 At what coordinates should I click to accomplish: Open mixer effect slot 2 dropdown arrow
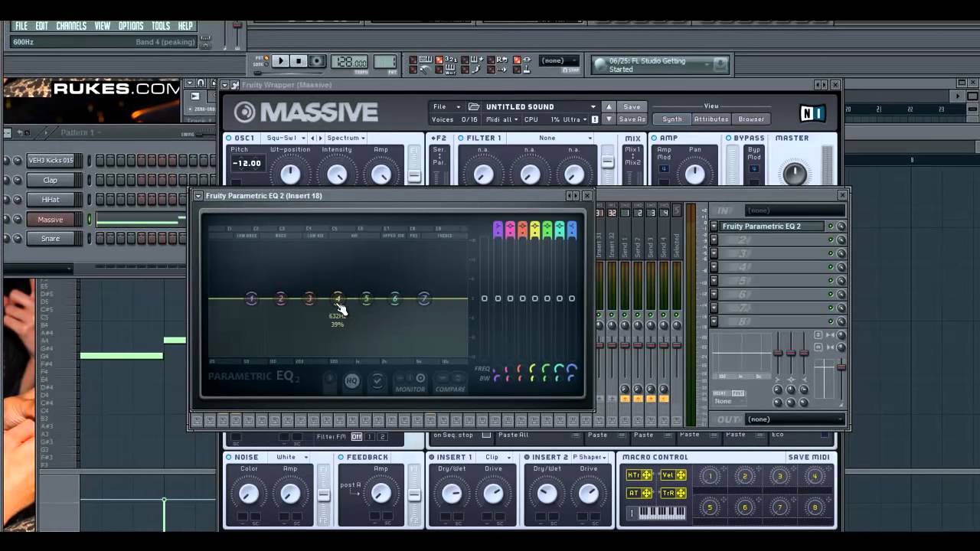click(714, 240)
